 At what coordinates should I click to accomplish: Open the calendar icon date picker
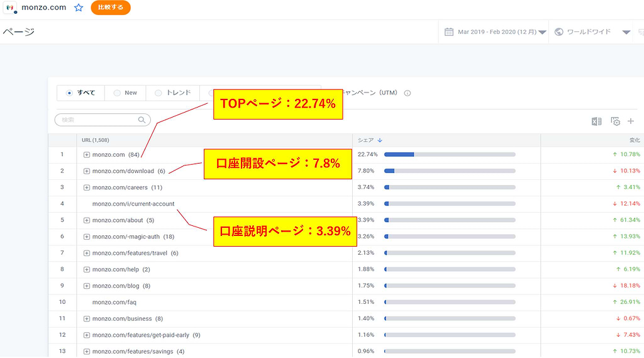tap(449, 31)
